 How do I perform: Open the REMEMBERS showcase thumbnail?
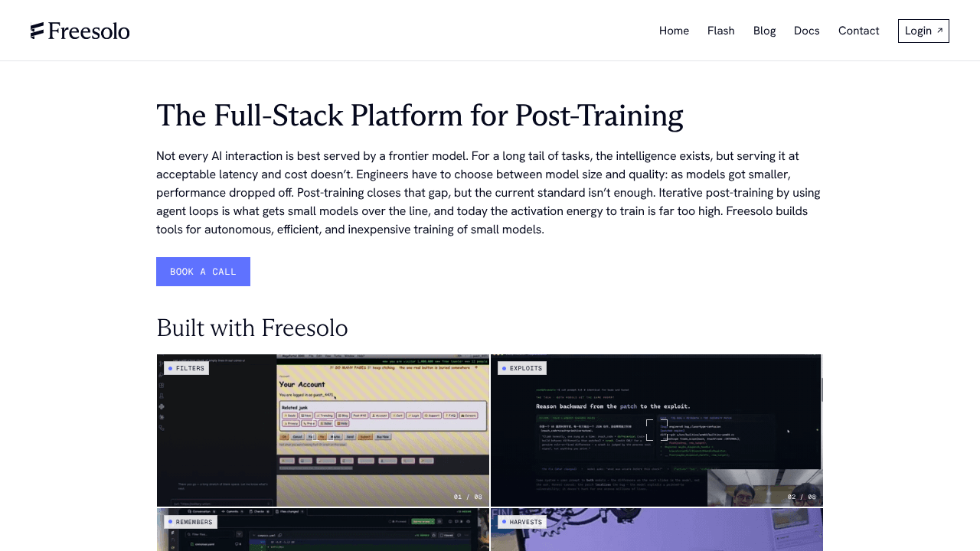click(323, 530)
